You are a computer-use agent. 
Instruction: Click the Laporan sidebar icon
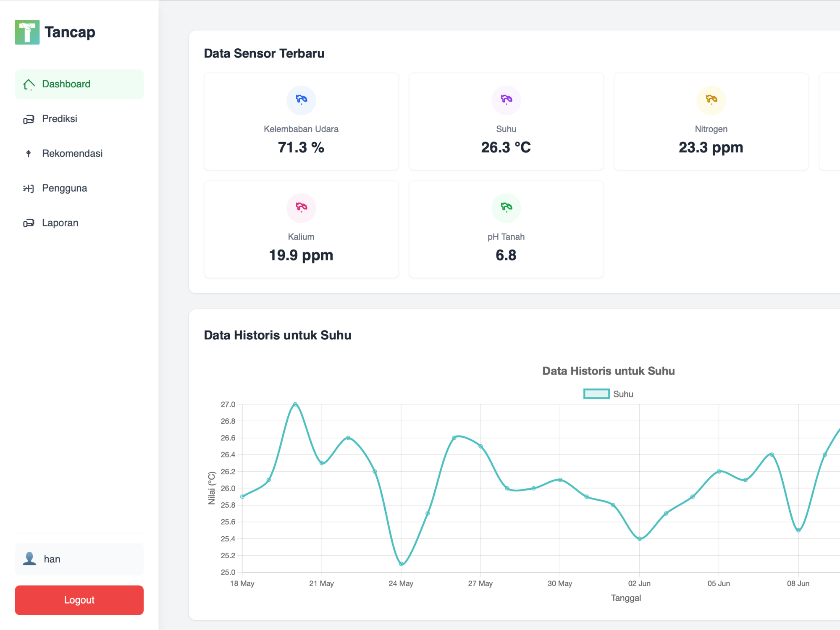point(29,223)
